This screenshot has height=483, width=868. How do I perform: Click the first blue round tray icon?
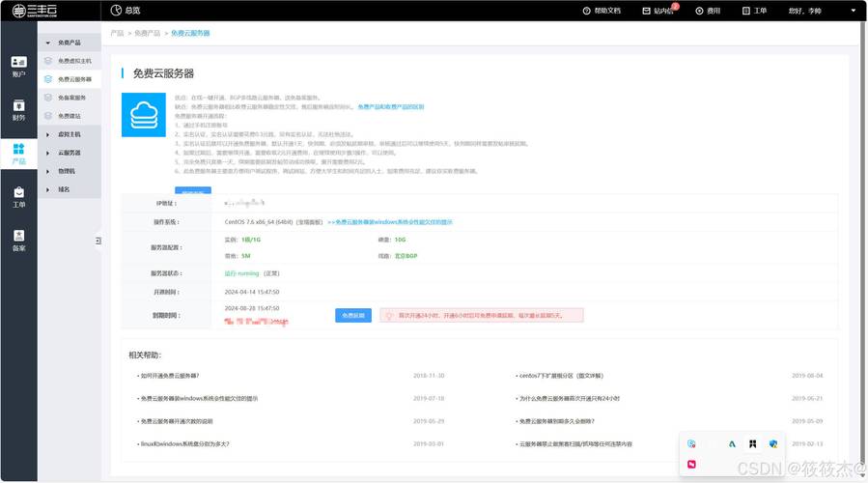coord(691,443)
